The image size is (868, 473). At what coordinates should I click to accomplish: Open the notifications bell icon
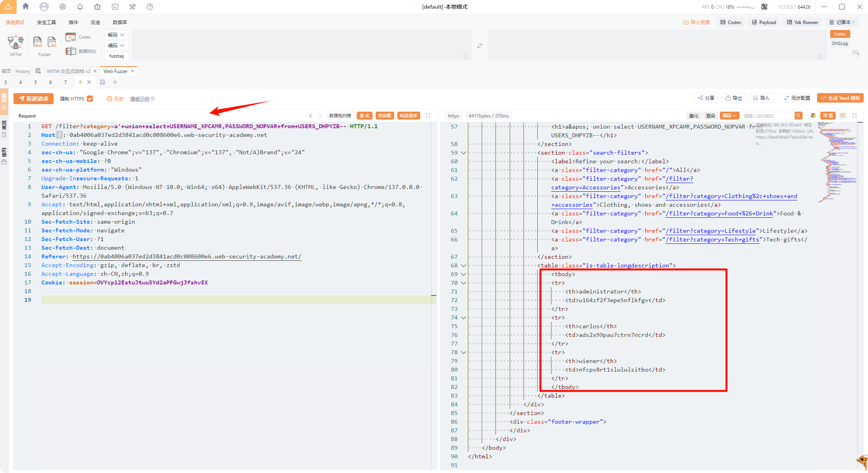tap(80, 7)
